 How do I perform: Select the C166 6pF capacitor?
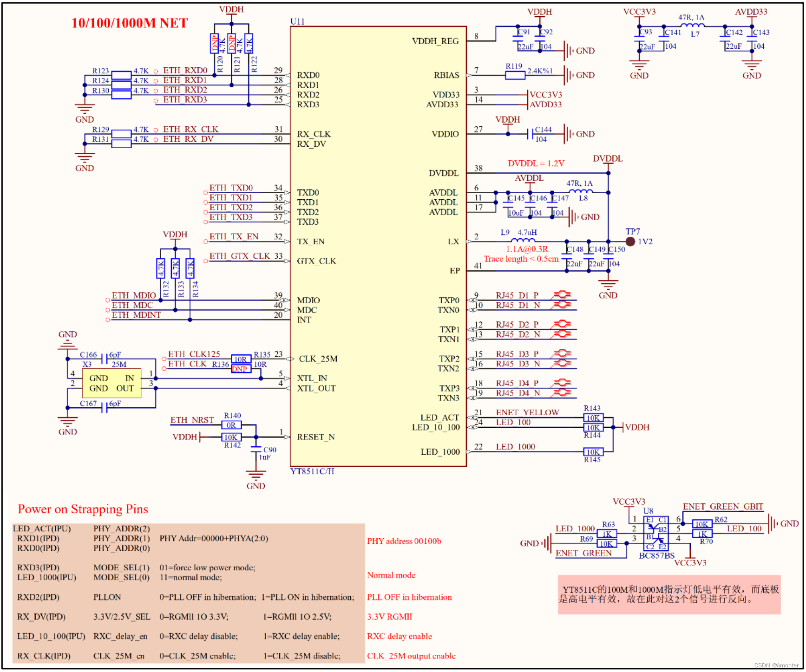pyautogui.click(x=105, y=359)
